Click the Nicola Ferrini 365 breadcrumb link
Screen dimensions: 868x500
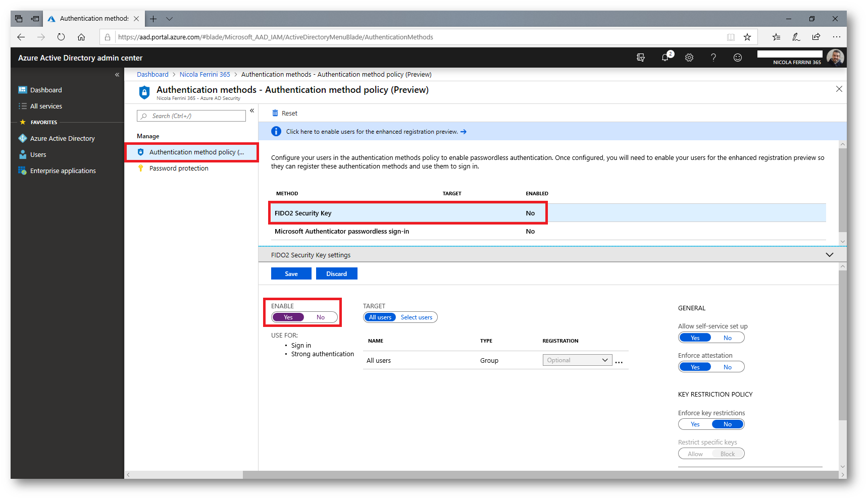pyautogui.click(x=205, y=74)
